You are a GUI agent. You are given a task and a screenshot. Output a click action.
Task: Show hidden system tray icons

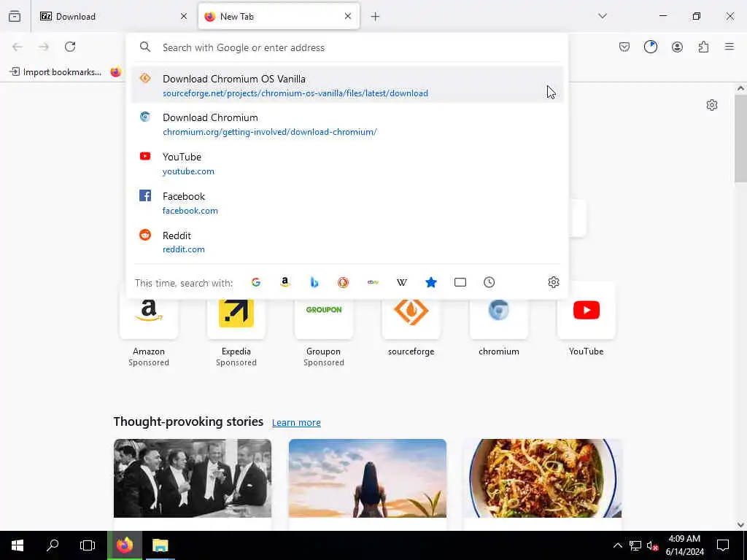pos(617,545)
